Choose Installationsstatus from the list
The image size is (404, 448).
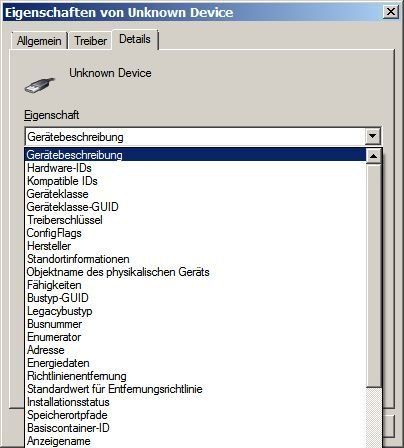tap(195, 402)
